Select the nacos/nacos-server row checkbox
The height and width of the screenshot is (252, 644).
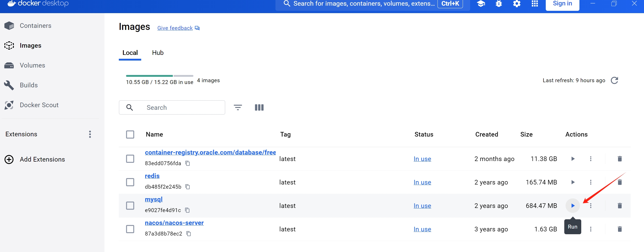coord(130,229)
